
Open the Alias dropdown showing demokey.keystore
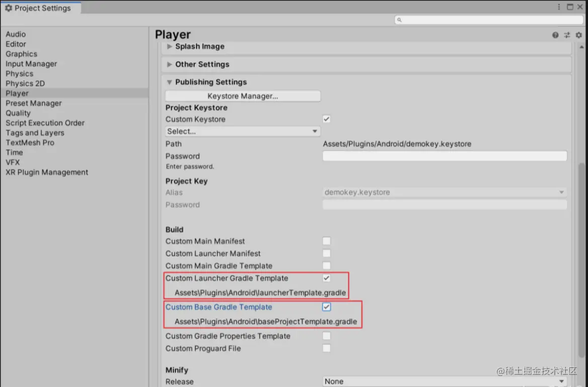[x=445, y=192]
